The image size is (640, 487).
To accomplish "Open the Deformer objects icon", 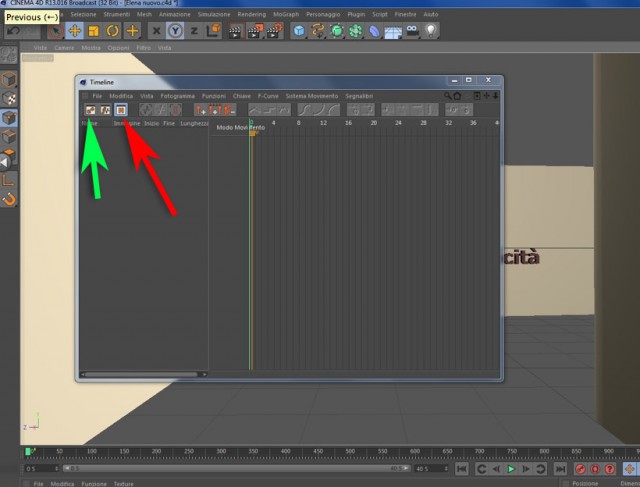I will pos(374,31).
